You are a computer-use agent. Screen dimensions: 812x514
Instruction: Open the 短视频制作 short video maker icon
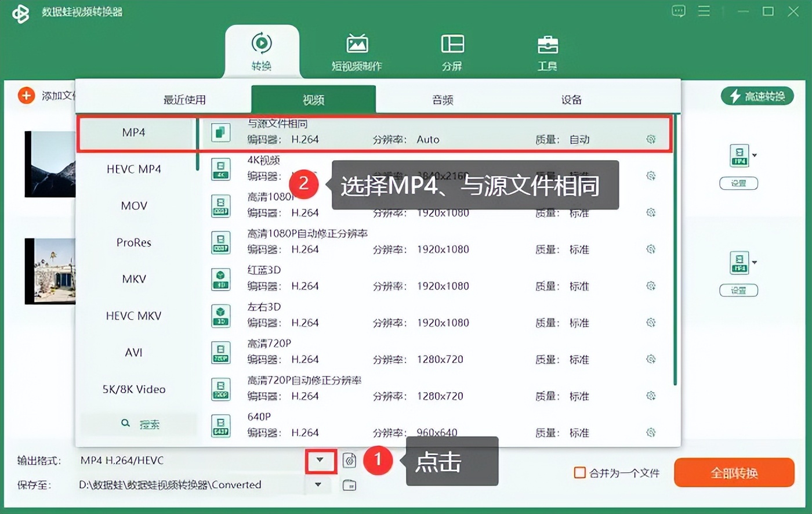357,44
